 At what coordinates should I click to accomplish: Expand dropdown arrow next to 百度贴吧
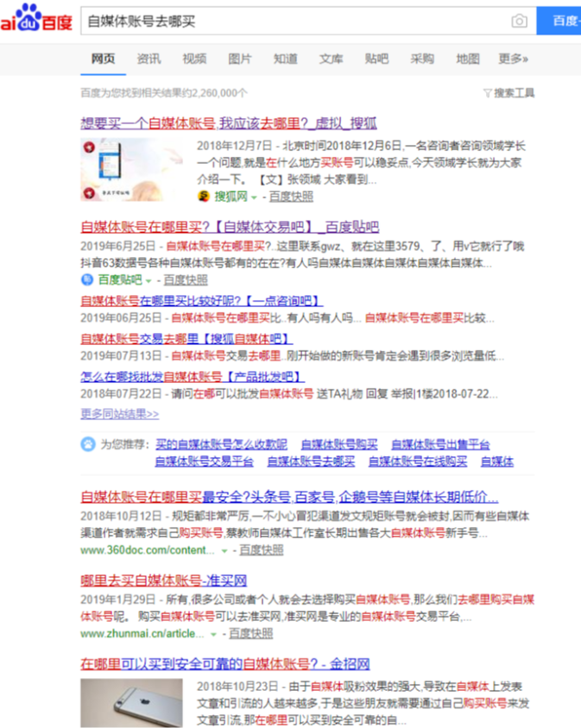(148, 280)
